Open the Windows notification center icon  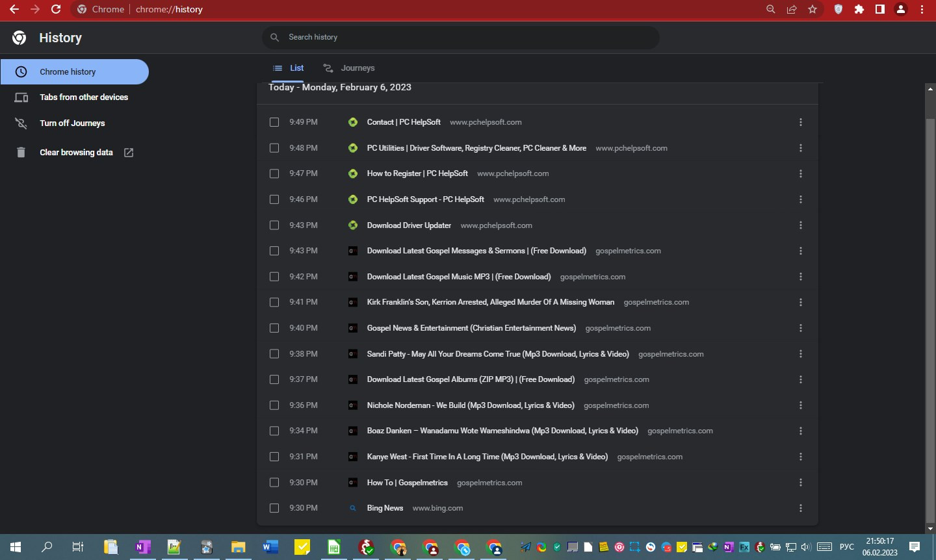click(915, 547)
